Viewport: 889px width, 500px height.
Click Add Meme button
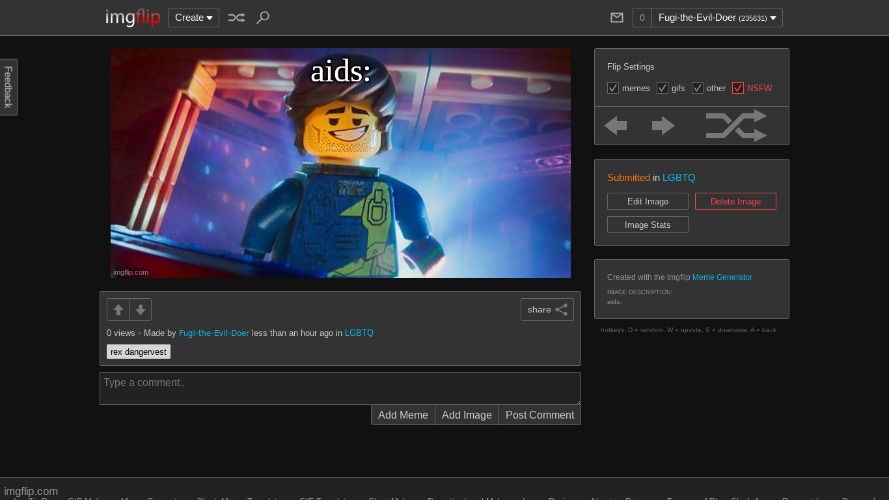[x=403, y=415]
